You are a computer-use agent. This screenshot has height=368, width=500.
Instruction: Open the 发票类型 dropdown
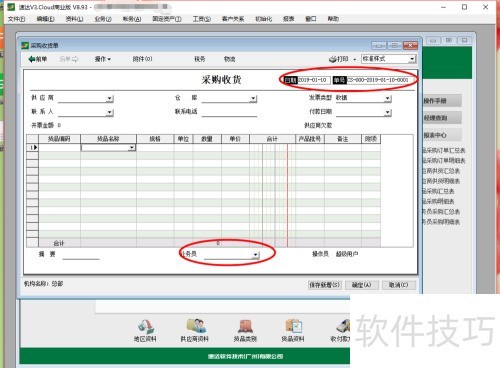point(387,98)
